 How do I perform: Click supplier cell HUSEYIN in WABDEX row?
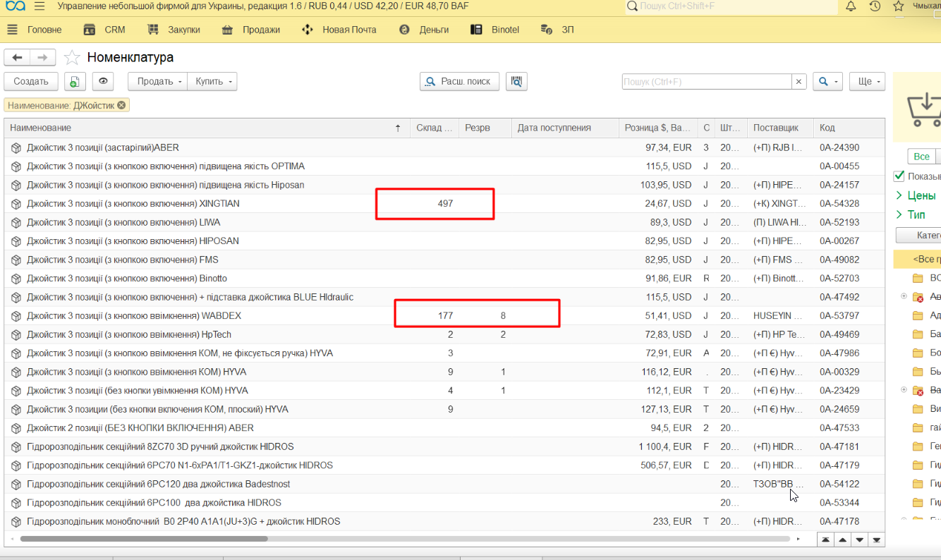(x=779, y=316)
